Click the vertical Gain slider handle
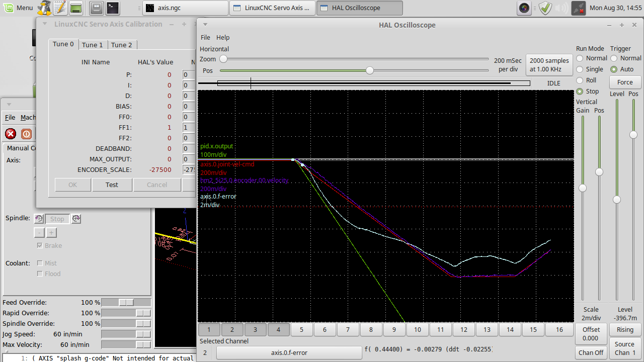This screenshot has width=644, height=362. pos(583,188)
